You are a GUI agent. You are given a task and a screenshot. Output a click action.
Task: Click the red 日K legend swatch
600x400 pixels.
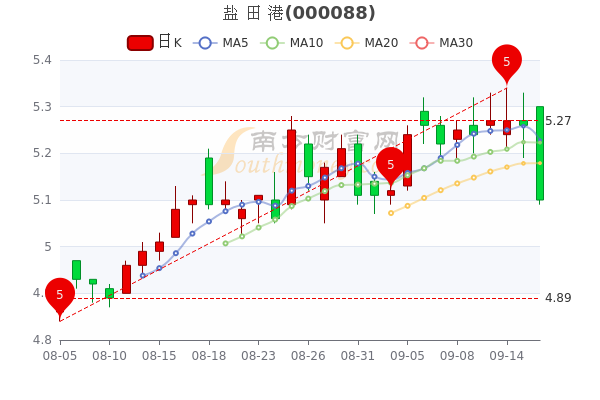click(x=140, y=43)
